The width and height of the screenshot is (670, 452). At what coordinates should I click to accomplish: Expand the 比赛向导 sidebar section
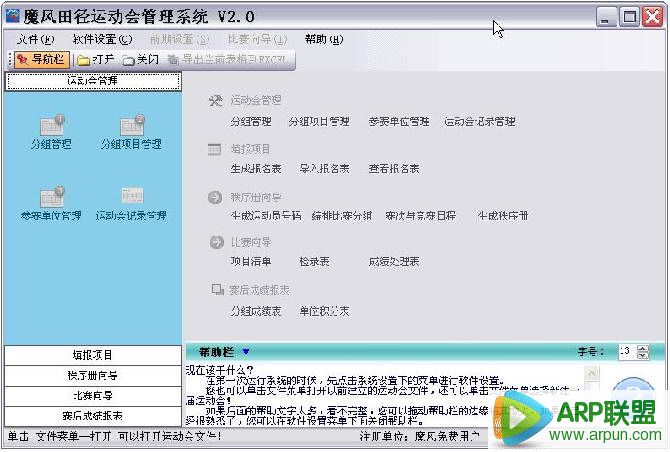pos(93,396)
